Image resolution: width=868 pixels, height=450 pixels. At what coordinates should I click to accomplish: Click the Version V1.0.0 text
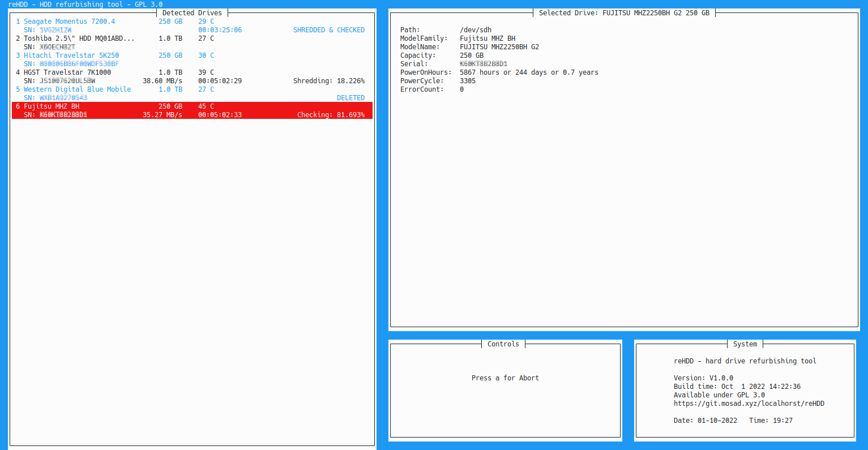(703, 378)
